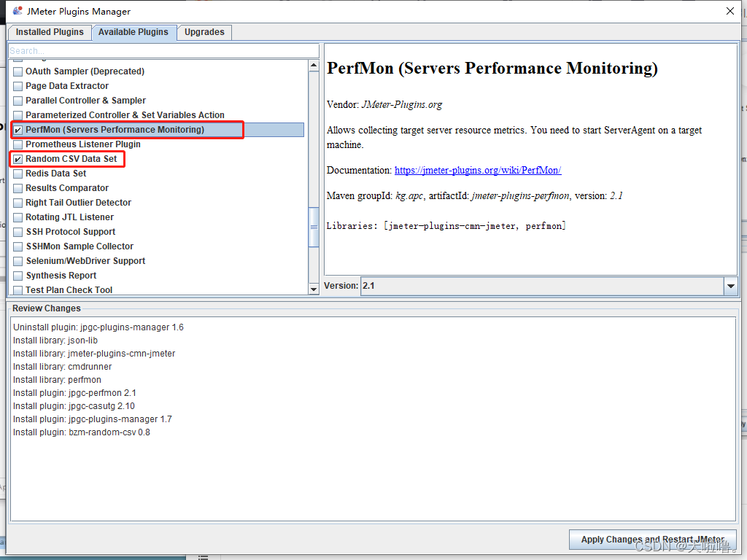
Task: Click 'Install library: json-lib' line
Action: pyautogui.click(x=55, y=341)
